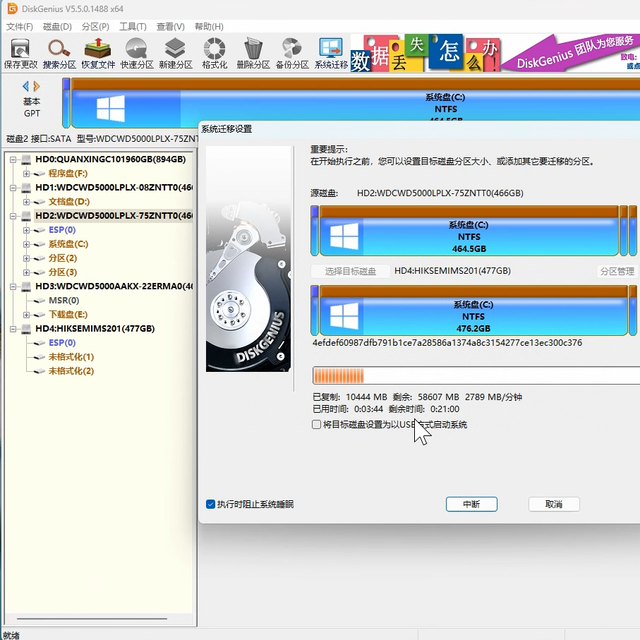This screenshot has height=640, width=640.
Task: Choose the 格式化 format icon
Action: coord(214,53)
